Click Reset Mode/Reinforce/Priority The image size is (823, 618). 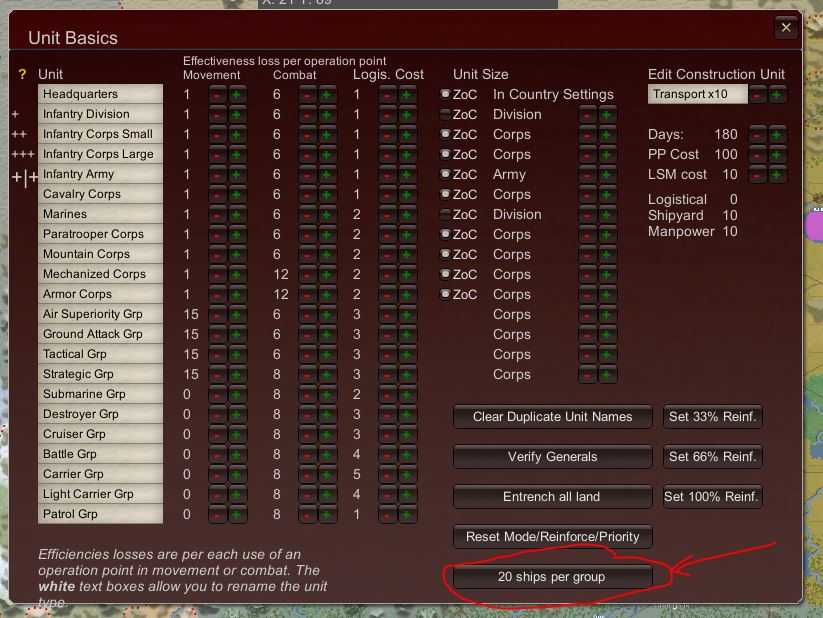553,537
